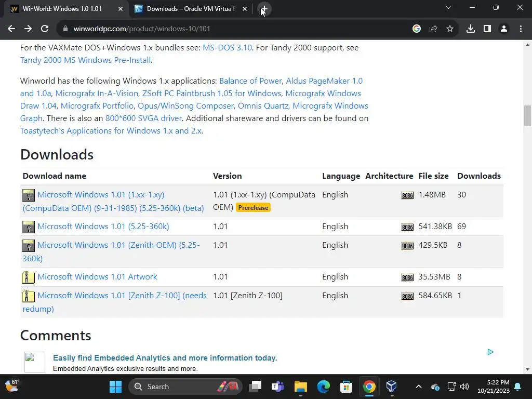Click the scrollbar down arrow
532x399 pixels.
tap(527, 369)
